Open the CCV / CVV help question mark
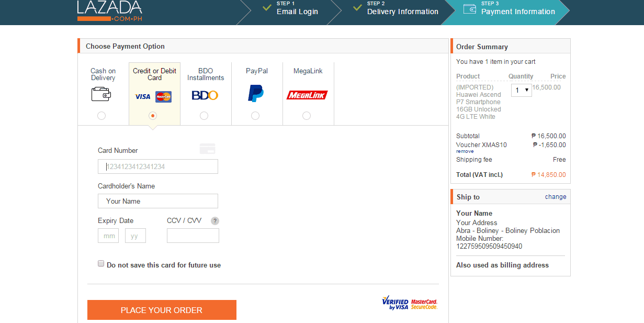This screenshot has width=644, height=323. click(x=215, y=221)
